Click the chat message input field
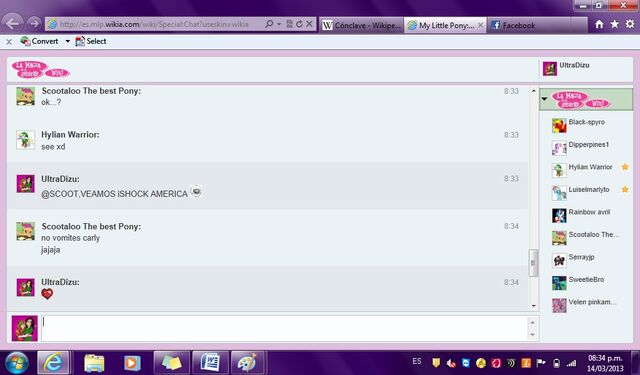 pos(284,328)
